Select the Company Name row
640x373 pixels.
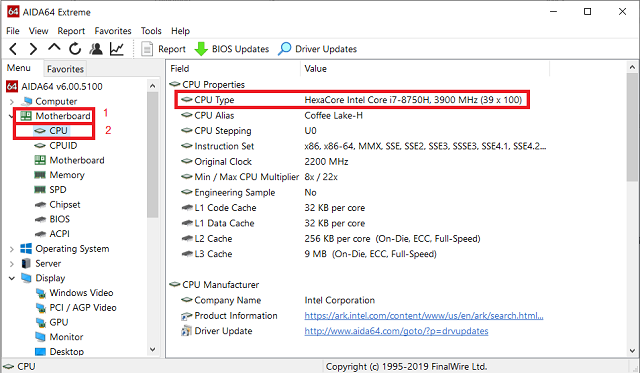coord(278,300)
